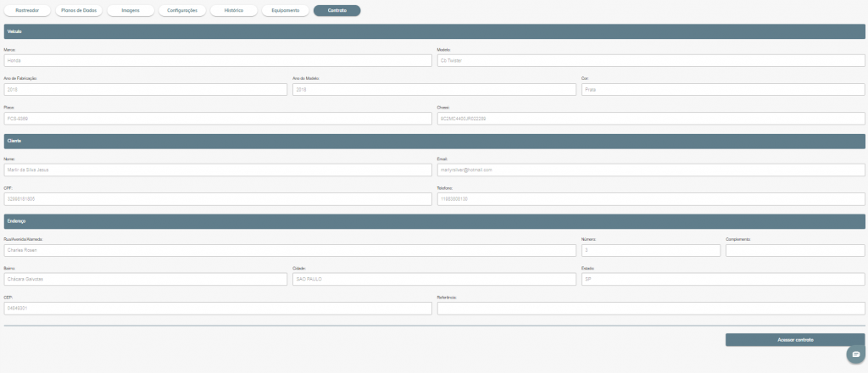The image size is (868, 373).
Task: Focus the Marca field with Honda
Action: 218,60
